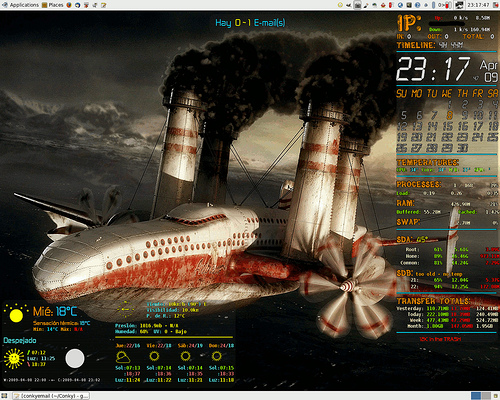Click the highlighted camera screenshot applet
This screenshot has height=400, width=500.
(357, 5)
